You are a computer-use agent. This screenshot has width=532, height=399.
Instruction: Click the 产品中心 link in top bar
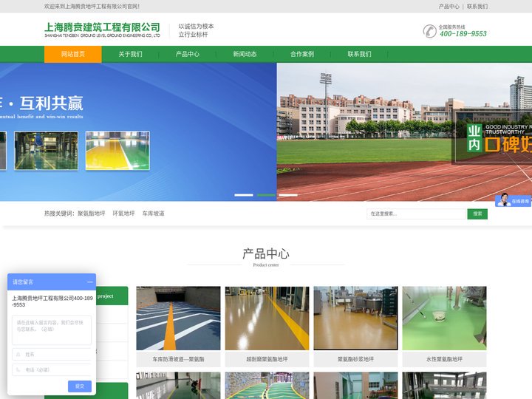pyautogui.click(x=449, y=7)
